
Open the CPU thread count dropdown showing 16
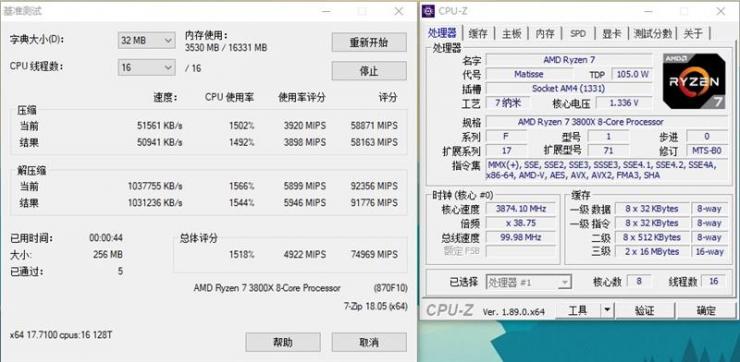pos(146,67)
